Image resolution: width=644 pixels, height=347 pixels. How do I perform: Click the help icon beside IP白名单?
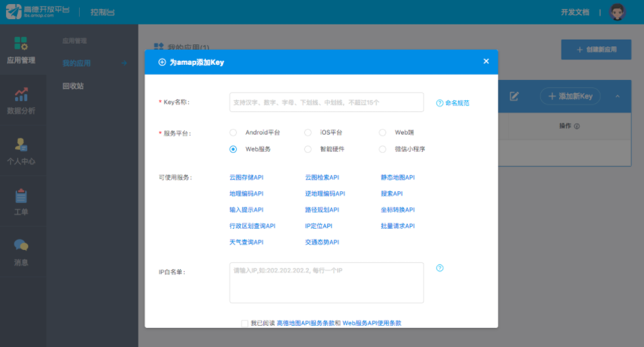pyautogui.click(x=439, y=268)
